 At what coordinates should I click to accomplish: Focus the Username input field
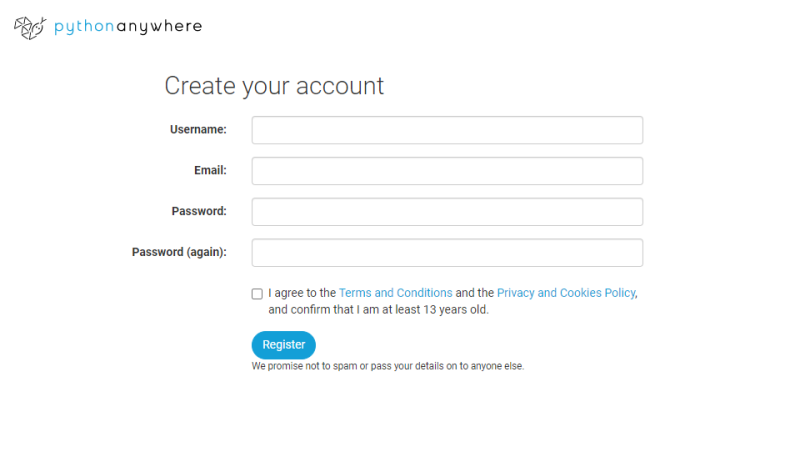(446, 130)
